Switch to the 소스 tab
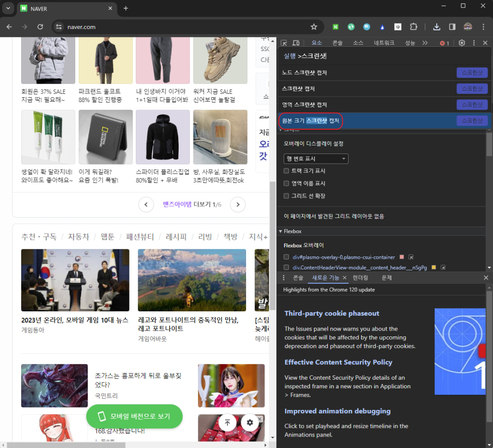This screenshot has width=493, height=448. click(358, 43)
